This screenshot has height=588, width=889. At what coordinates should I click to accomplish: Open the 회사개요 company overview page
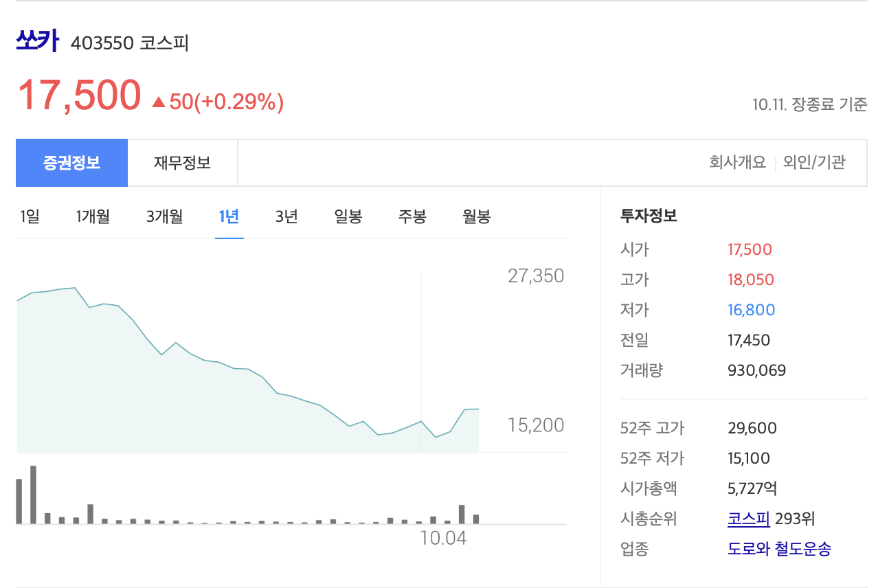coord(739,162)
